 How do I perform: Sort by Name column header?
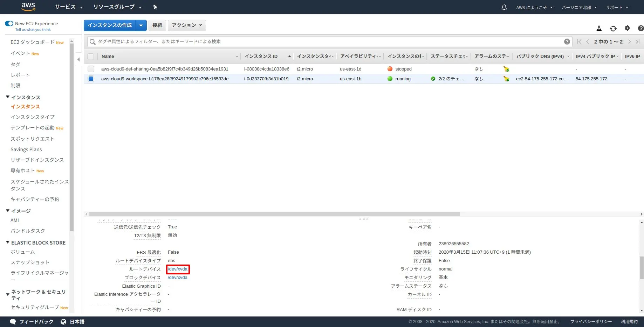click(x=170, y=56)
